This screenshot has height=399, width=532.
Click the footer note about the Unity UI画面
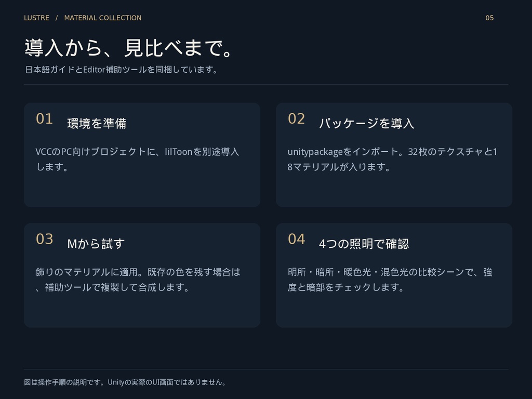click(x=125, y=382)
